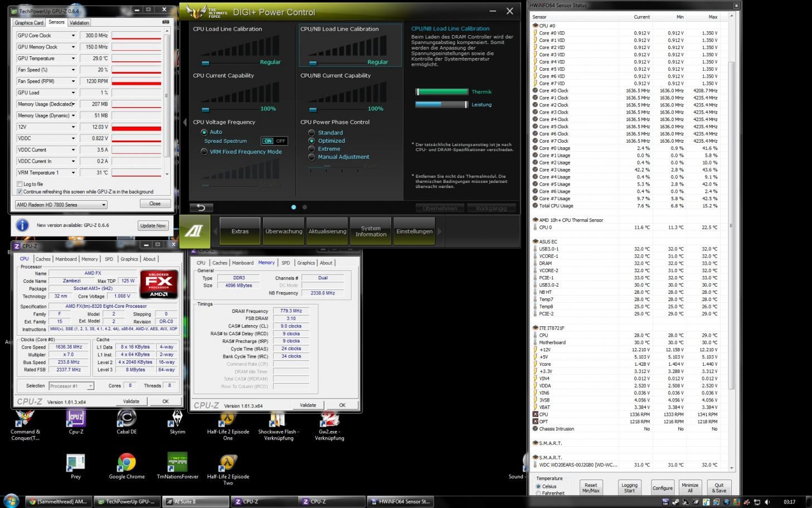
Task: Open Überwachung menu in AI Suite
Action: click(x=284, y=231)
